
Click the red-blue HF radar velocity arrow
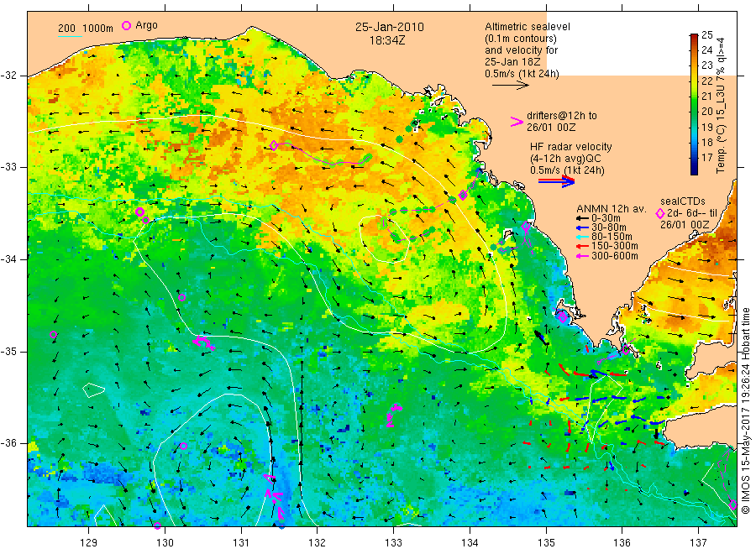click(556, 181)
